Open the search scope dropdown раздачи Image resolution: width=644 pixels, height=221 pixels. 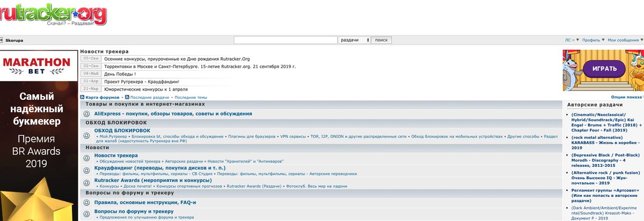click(x=354, y=40)
